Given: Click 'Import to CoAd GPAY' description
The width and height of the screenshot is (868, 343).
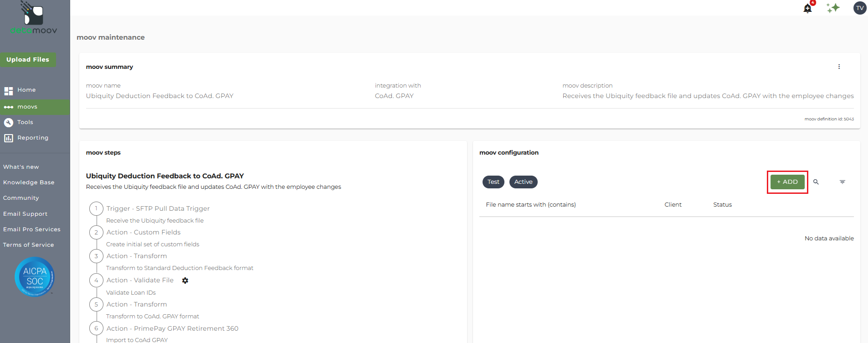Looking at the screenshot, I should [x=137, y=340].
